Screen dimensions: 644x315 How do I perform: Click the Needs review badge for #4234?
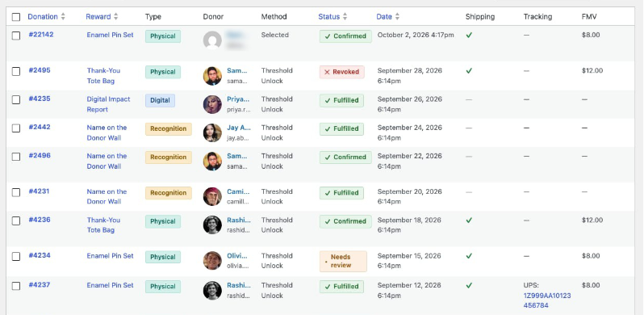(x=343, y=262)
